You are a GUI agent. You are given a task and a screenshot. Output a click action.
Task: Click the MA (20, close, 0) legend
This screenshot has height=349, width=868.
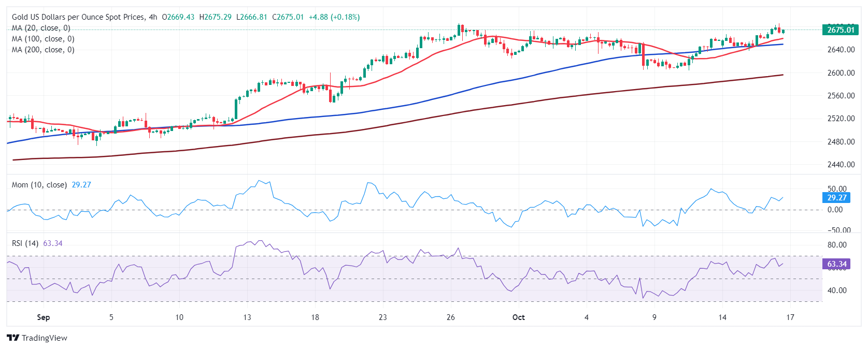coord(41,28)
